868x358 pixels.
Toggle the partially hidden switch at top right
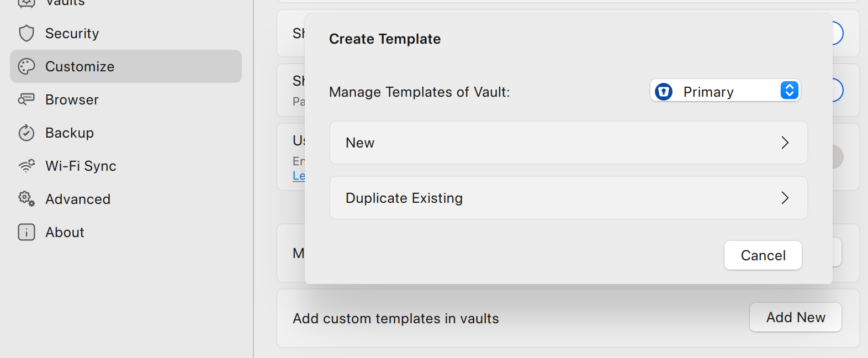pos(838,33)
